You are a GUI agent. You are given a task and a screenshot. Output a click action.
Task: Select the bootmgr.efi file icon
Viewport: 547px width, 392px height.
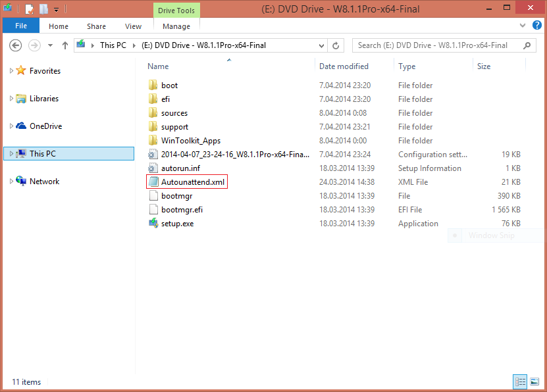(153, 209)
